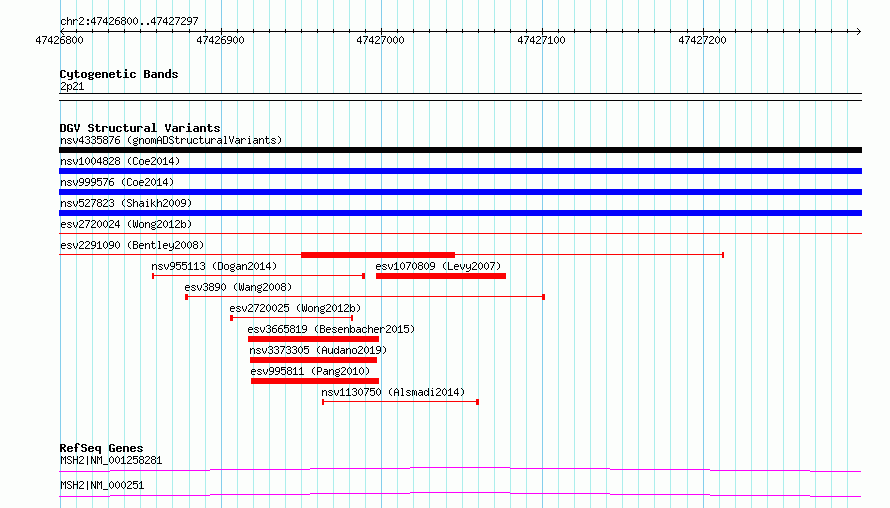The width and height of the screenshot is (890, 508).
Task: Click ruler position 47426900
Action: pos(220,40)
